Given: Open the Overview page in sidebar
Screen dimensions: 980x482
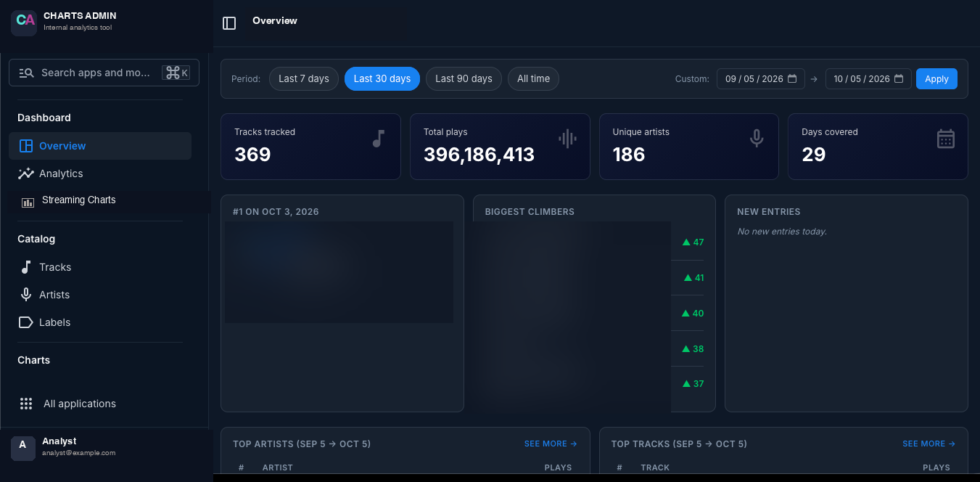Looking at the screenshot, I should pos(100,146).
